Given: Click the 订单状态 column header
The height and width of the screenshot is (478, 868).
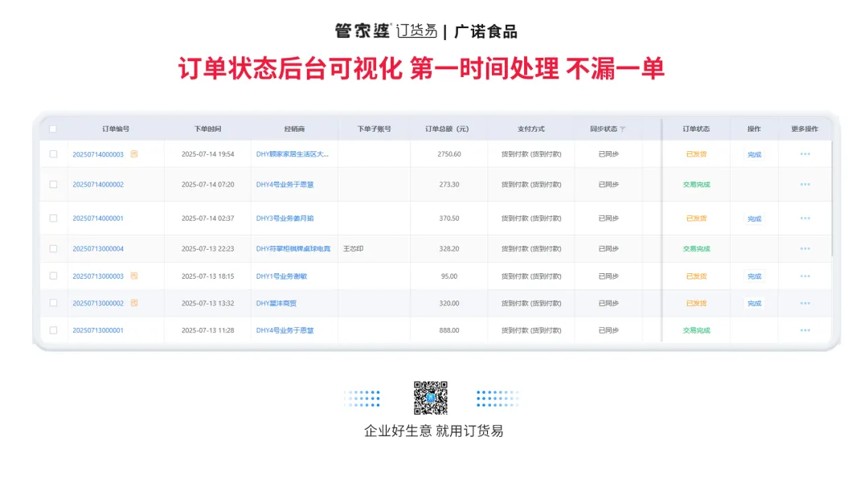Looking at the screenshot, I should tap(696, 129).
